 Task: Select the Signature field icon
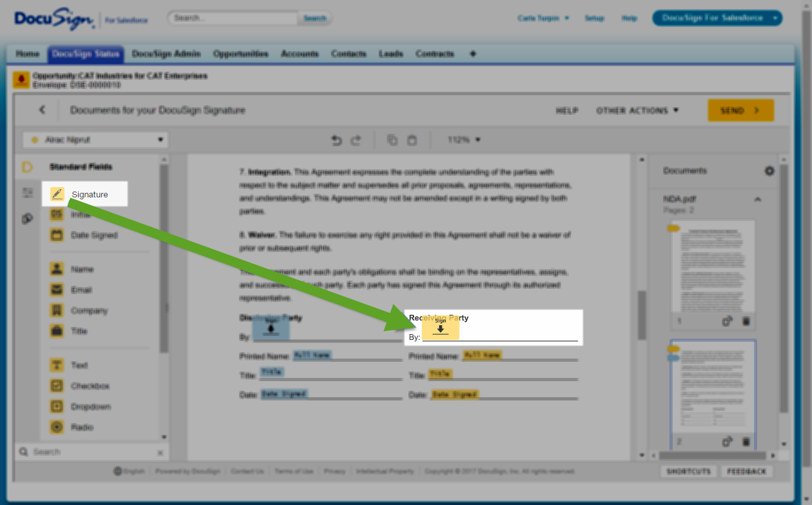[57, 194]
